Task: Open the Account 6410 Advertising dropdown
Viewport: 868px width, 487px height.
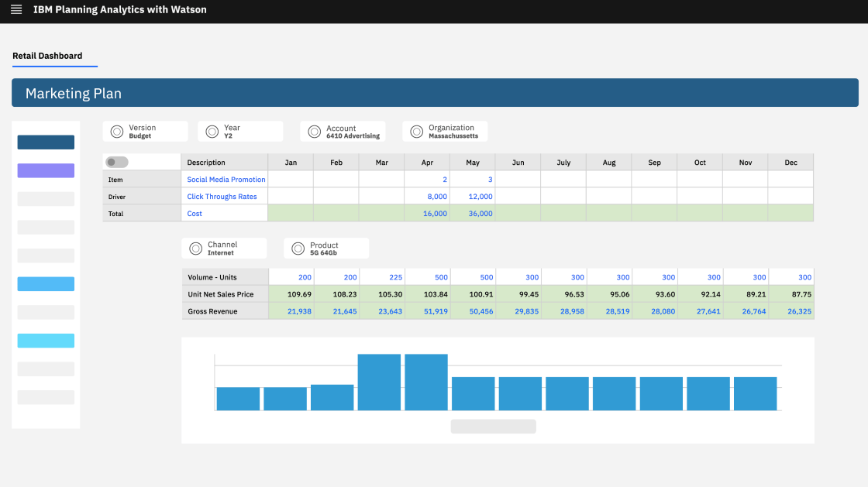Action: coord(343,132)
